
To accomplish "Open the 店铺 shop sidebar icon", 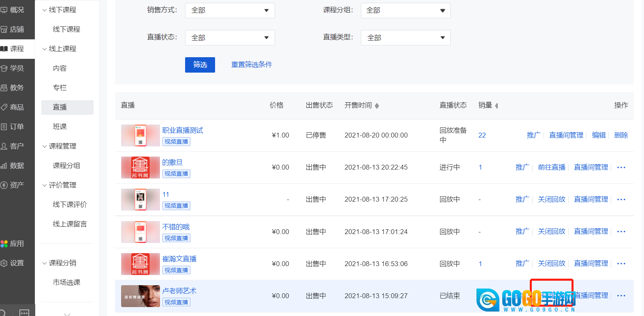I will pyautogui.click(x=4, y=29).
